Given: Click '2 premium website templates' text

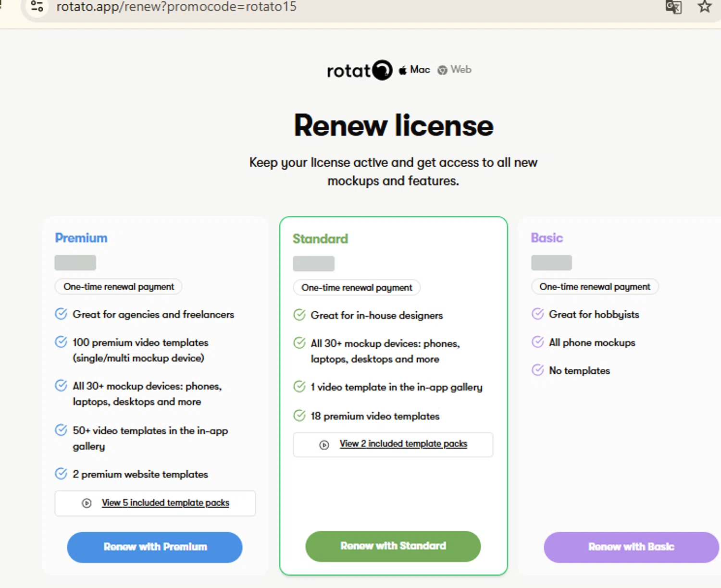Looking at the screenshot, I should tap(140, 474).
